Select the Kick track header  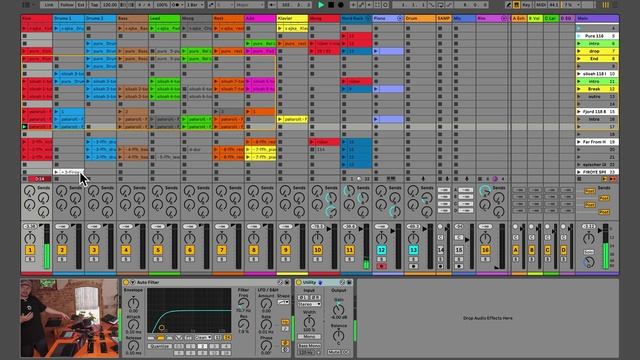(x=36, y=18)
